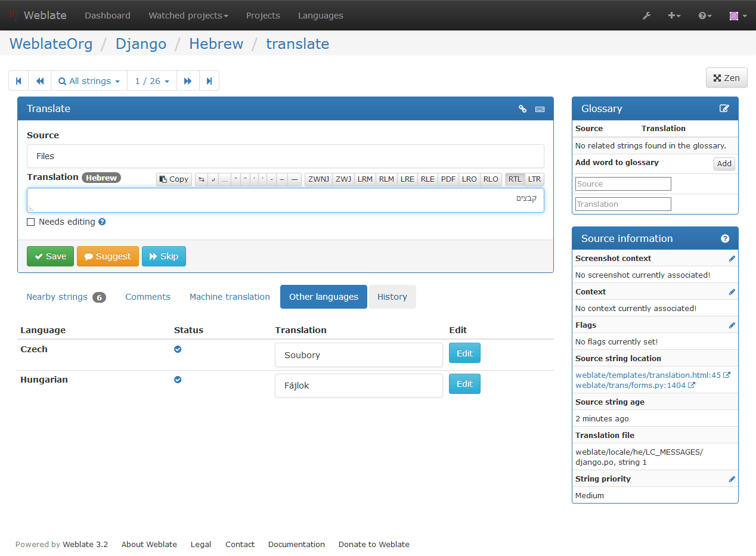Insert the RLO character
This screenshot has height=556, width=756.
491,179
